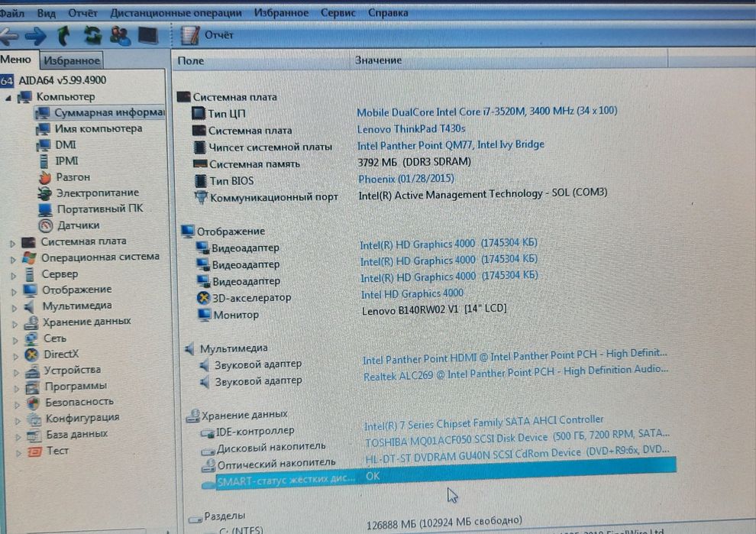Sort by the Значение column header
The image size is (756, 534).
pos(509,60)
